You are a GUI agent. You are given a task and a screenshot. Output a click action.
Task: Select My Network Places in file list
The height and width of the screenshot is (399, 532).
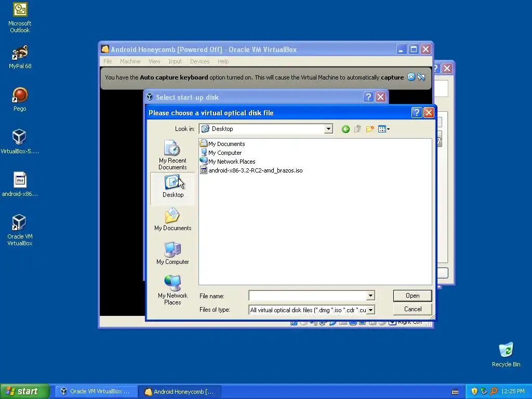coord(228,162)
